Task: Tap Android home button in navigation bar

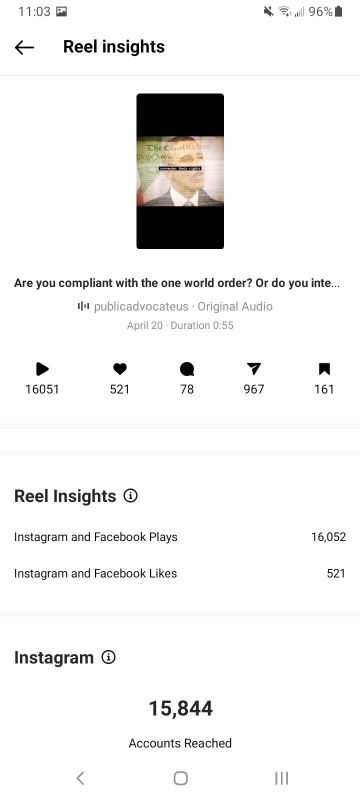Action: click(x=181, y=778)
